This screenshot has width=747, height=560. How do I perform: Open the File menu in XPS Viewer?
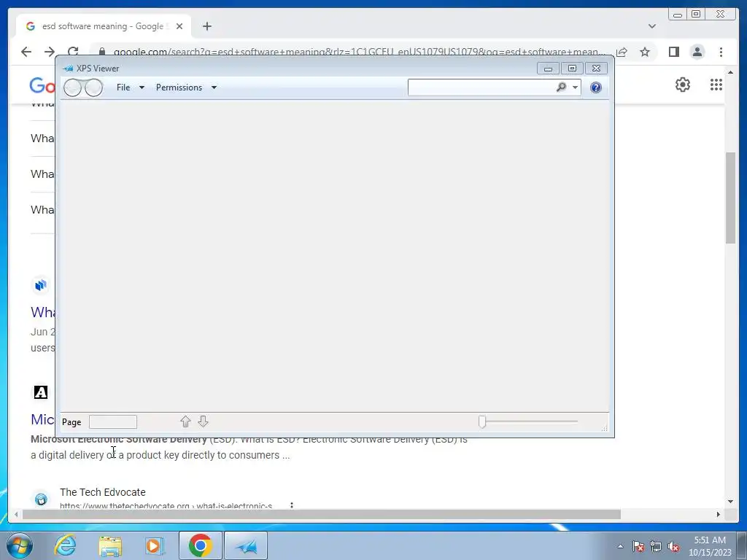[x=123, y=87]
